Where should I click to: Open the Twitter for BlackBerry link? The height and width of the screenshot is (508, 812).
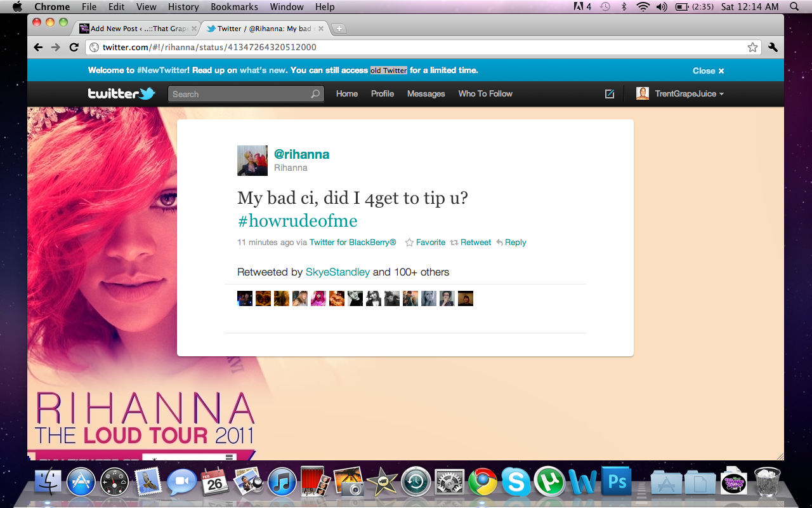pos(353,243)
